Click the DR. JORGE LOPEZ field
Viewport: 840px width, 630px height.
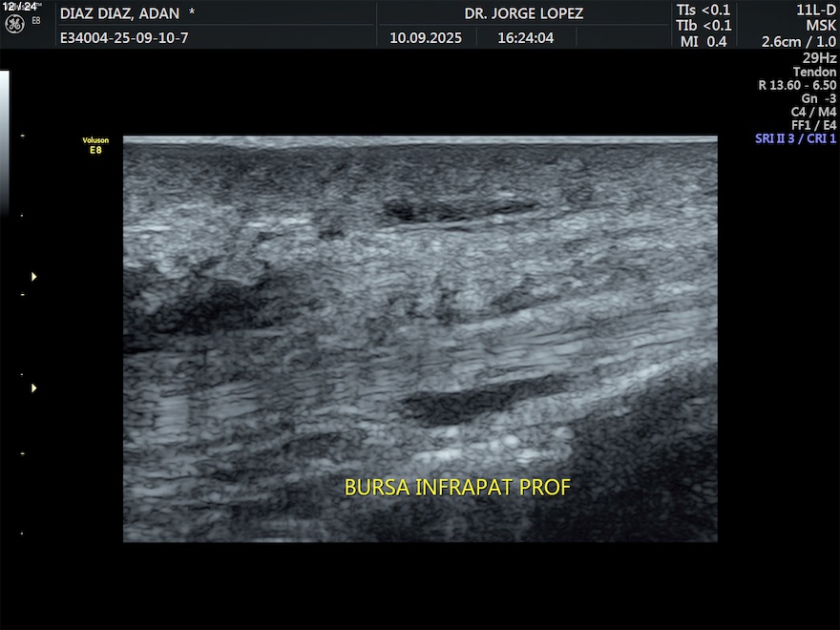pos(523,13)
